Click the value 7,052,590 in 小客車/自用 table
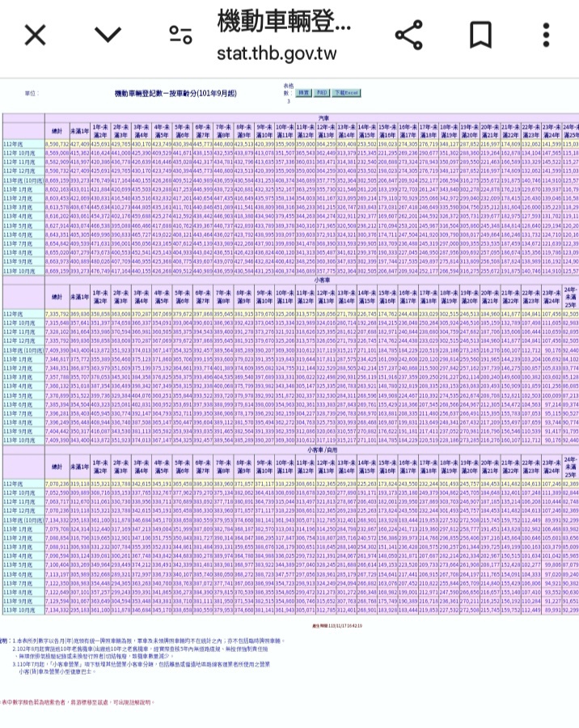The image size is (579, 728). [x=57, y=493]
